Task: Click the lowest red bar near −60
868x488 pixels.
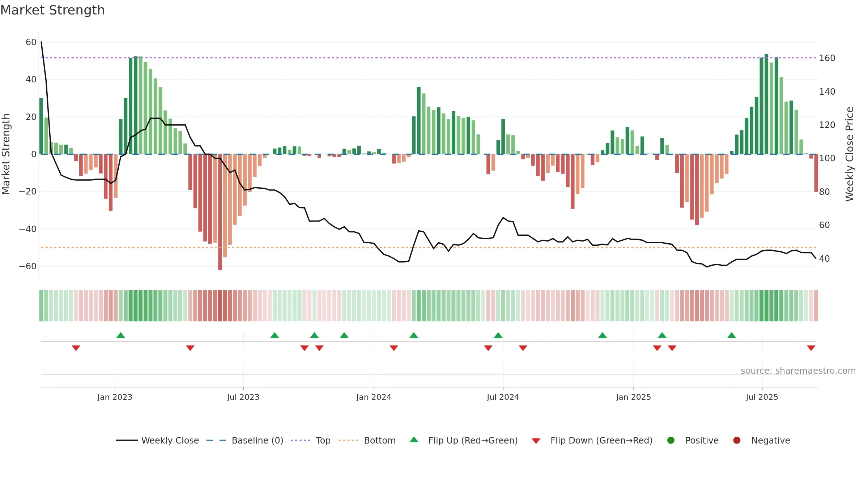Action: click(220, 212)
